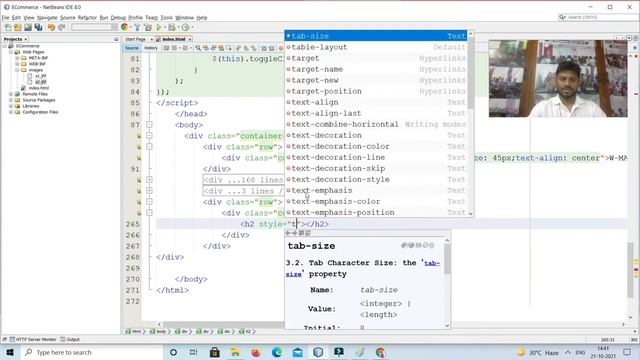Open Microsoft Store from the taskbar
This screenshot has width=640, height=360.
(215, 352)
